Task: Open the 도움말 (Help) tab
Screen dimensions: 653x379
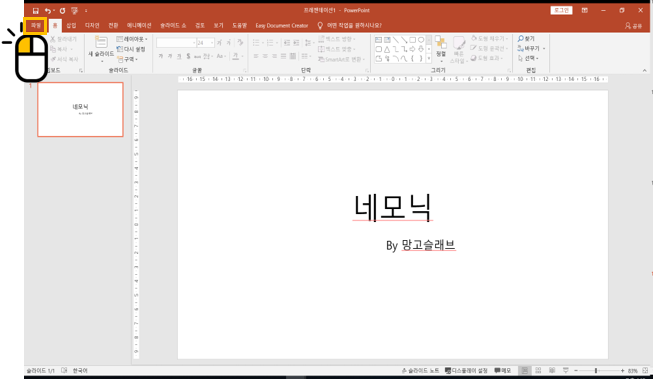Action: tap(239, 25)
